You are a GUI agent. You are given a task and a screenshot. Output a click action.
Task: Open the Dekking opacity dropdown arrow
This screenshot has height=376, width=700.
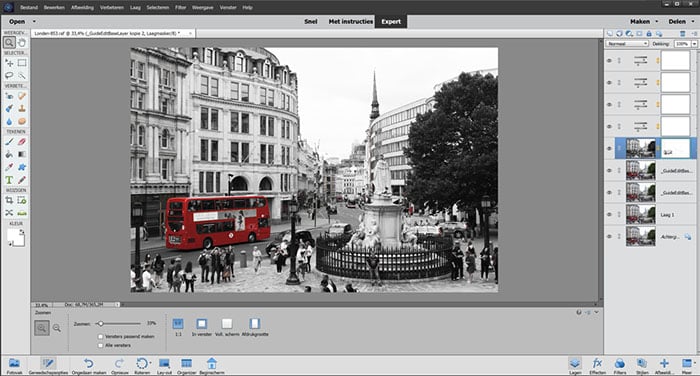click(x=694, y=44)
